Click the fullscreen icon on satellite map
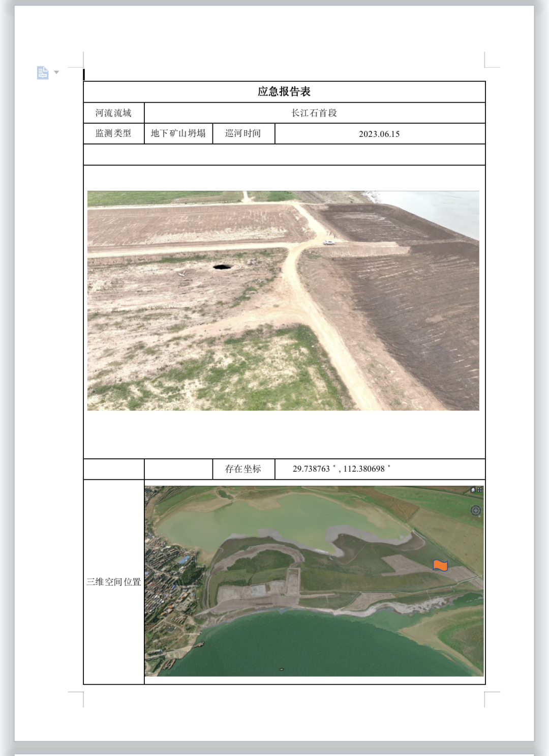 (479, 490)
